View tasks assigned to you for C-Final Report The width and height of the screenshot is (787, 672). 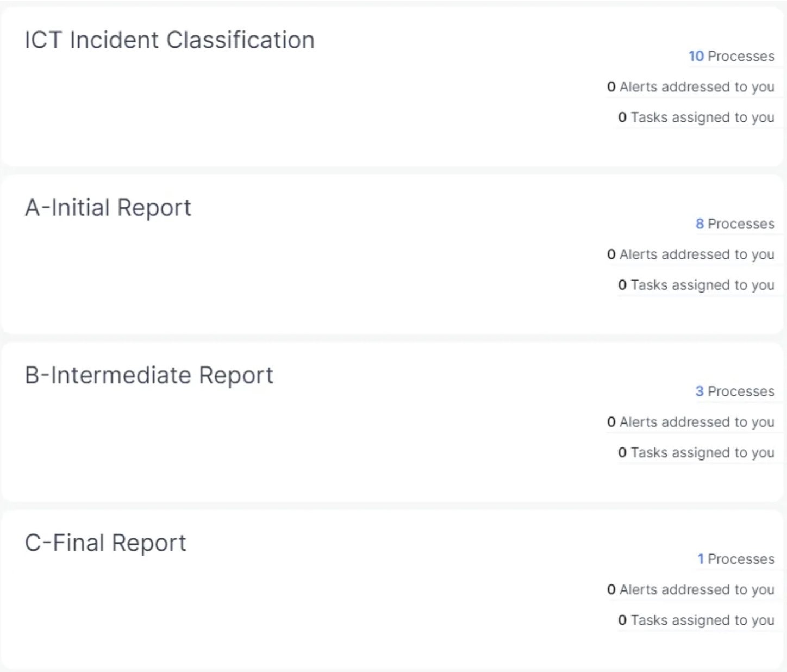[696, 619]
